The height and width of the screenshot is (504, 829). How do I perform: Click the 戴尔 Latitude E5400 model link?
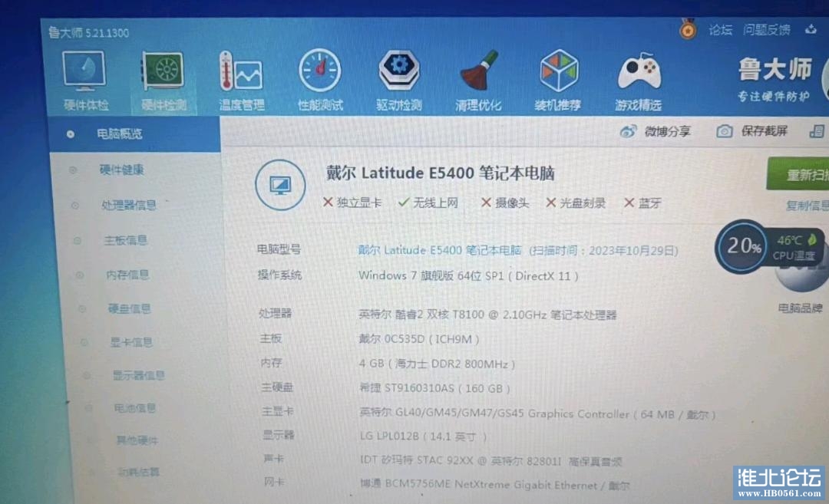440,250
